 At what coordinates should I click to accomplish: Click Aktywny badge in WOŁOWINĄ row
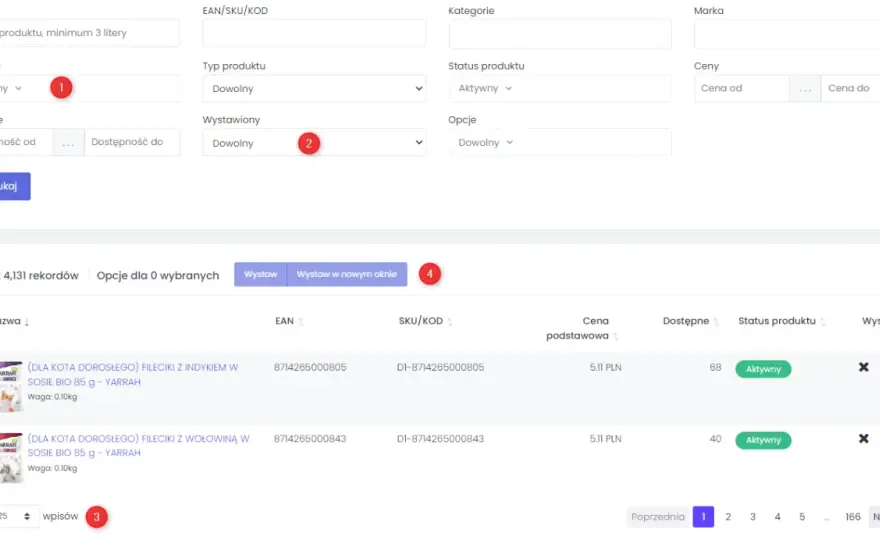point(763,441)
